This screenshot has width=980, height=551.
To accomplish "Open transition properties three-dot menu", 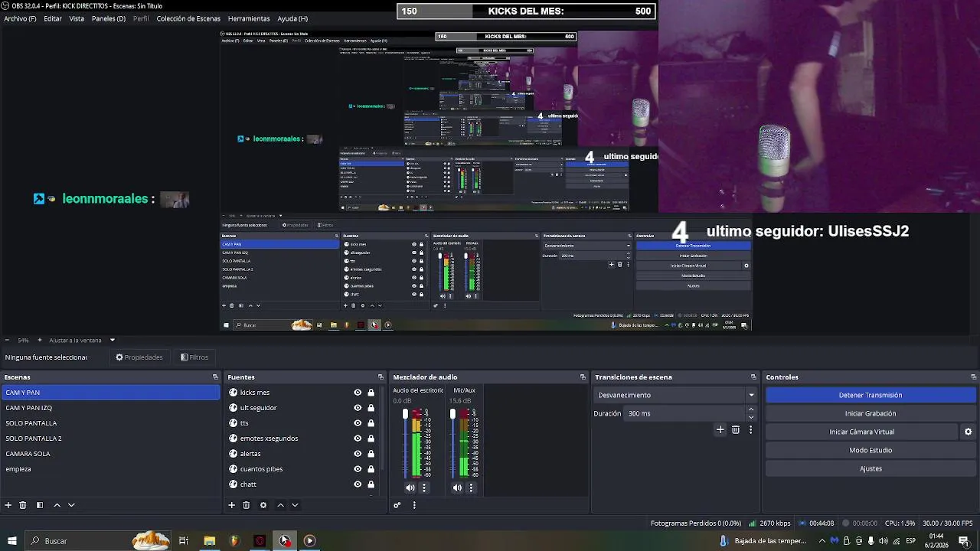I will (x=750, y=430).
